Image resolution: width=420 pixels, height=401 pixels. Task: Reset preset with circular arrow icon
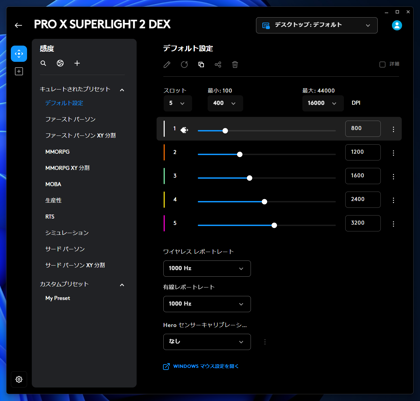click(184, 65)
